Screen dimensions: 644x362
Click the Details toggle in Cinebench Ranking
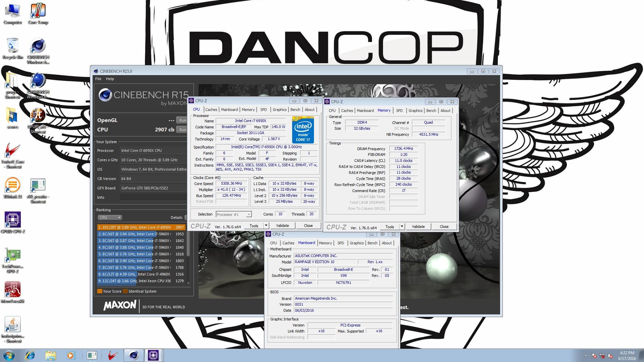pyautogui.click(x=185, y=218)
